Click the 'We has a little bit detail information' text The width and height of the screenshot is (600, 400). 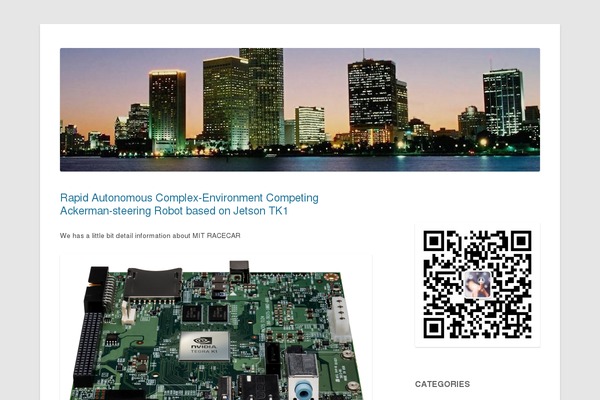[150, 235]
